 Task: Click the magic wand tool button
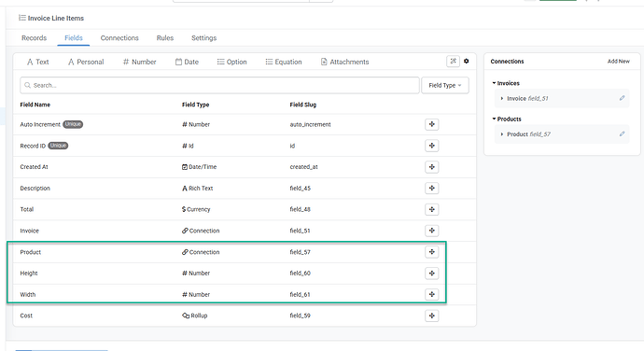(x=453, y=62)
